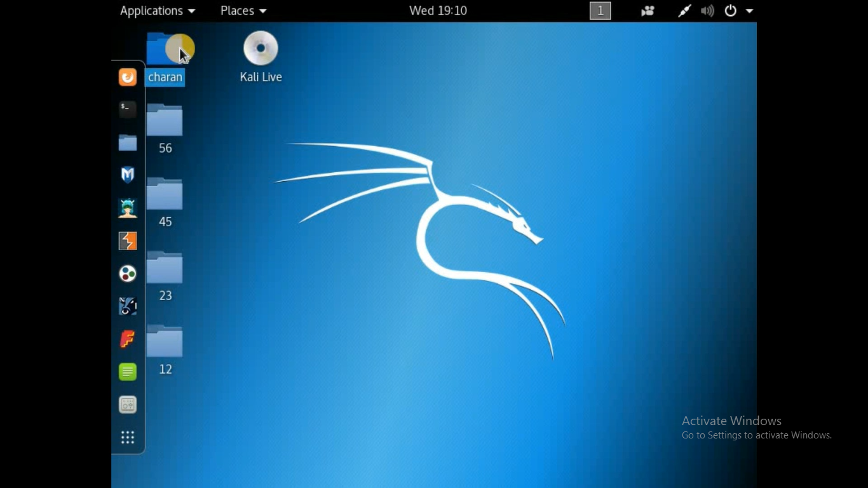Image resolution: width=868 pixels, height=488 pixels.
Task: Click the network connection icon in the top bar
Action: (x=684, y=10)
